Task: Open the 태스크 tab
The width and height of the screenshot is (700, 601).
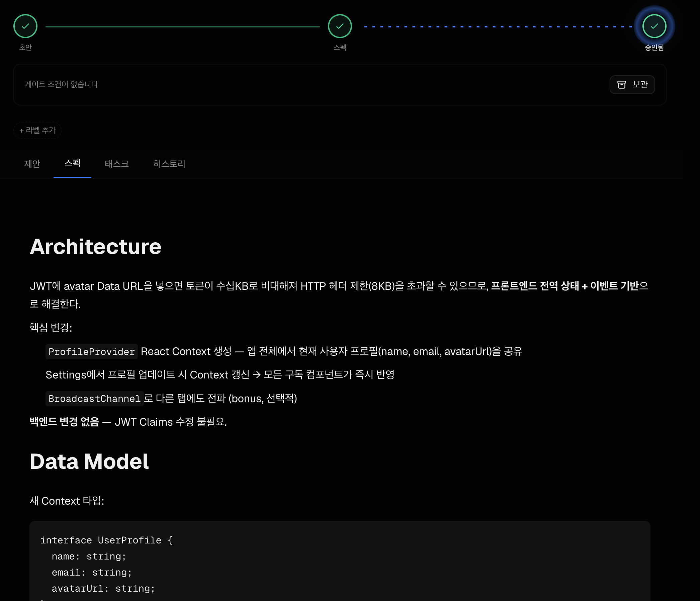Action: point(116,164)
